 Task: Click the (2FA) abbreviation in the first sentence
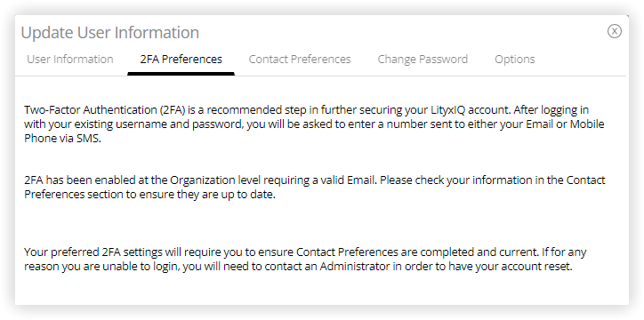[x=173, y=110]
